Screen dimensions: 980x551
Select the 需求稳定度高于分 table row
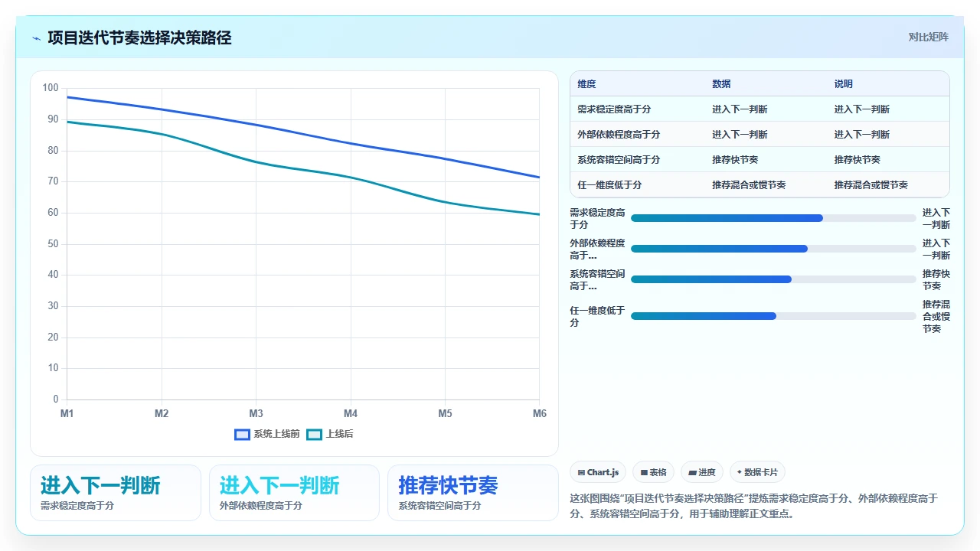tap(759, 109)
